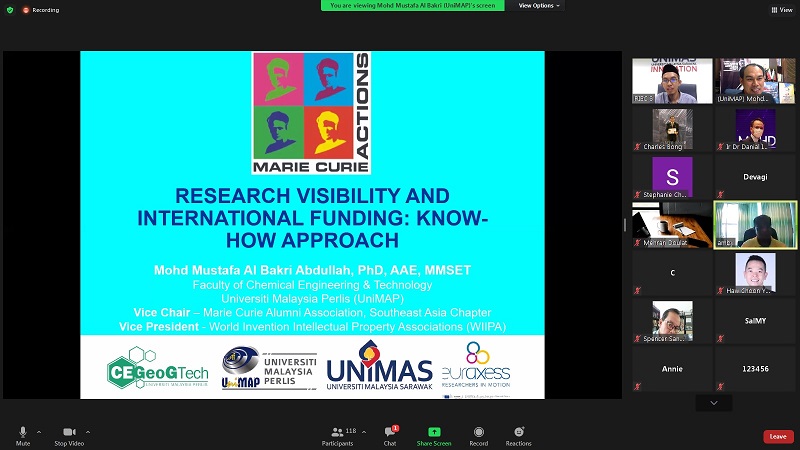Click the screen sharing notification banner
Image resolution: width=800 pixels, height=450 pixels.
click(x=412, y=6)
